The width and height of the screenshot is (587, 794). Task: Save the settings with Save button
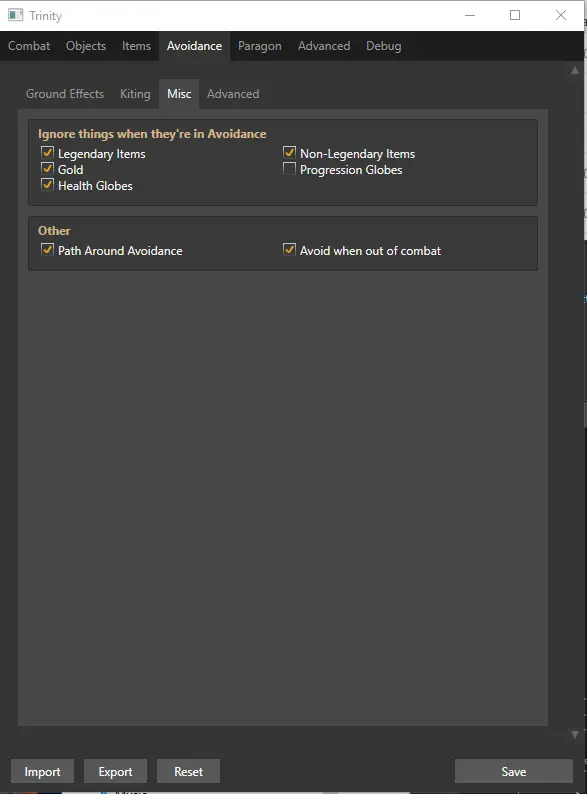click(514, 771)
